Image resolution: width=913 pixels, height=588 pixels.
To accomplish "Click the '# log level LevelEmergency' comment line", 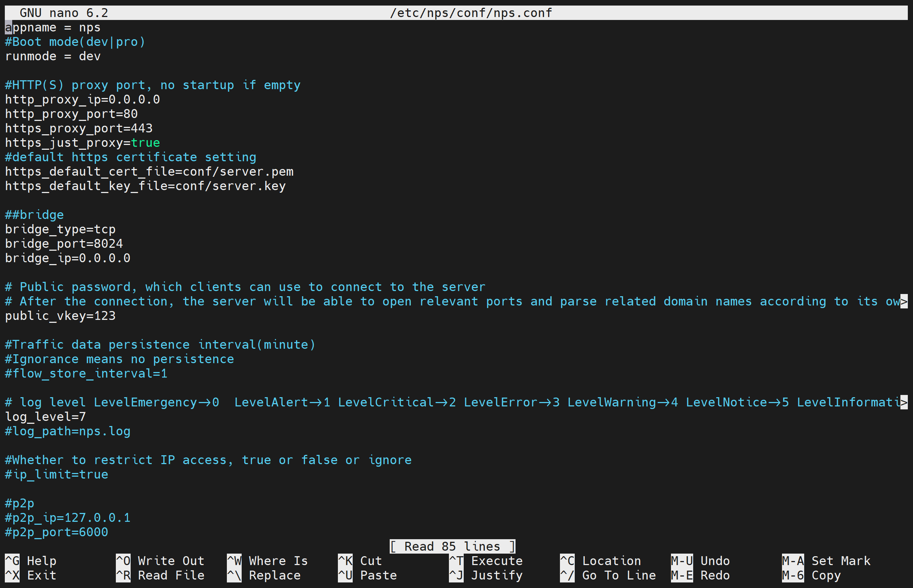I will [452, 402].
